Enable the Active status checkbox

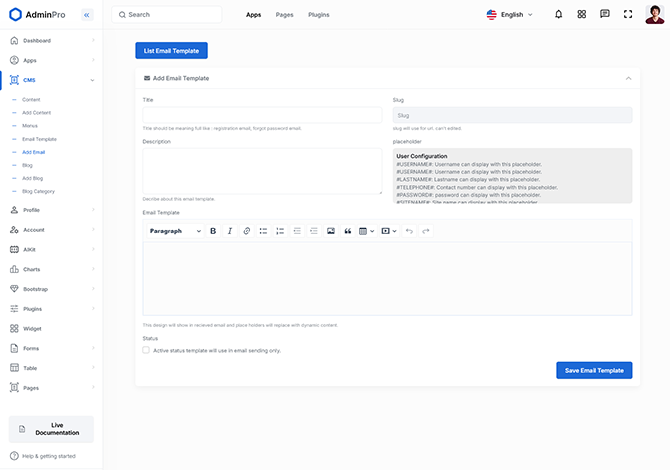pyautogui.click(x=146, y=350)
